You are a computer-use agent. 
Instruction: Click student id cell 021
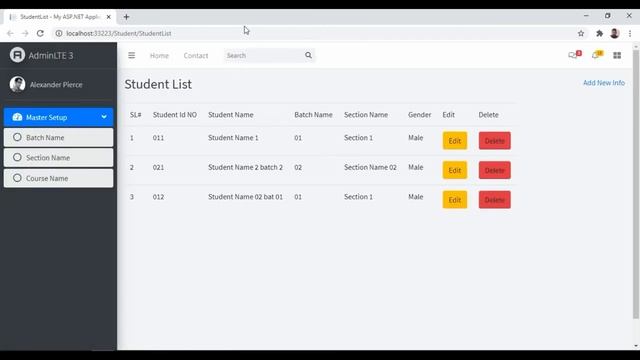(158, 167)
